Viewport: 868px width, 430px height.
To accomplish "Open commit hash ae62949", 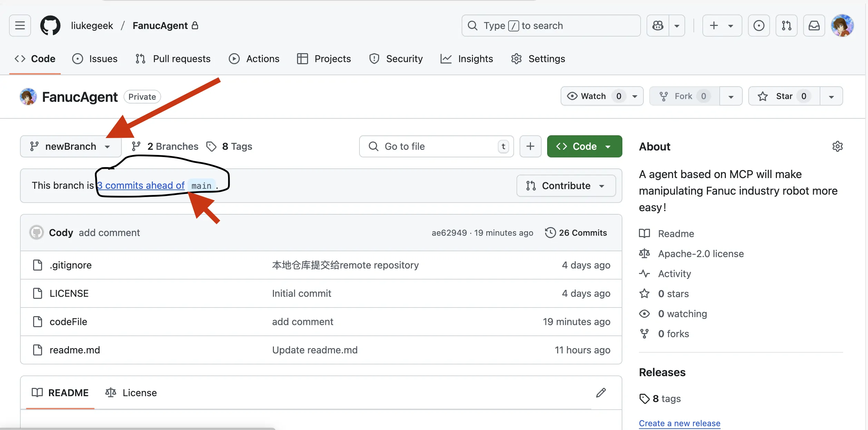I will pos(449,233).
